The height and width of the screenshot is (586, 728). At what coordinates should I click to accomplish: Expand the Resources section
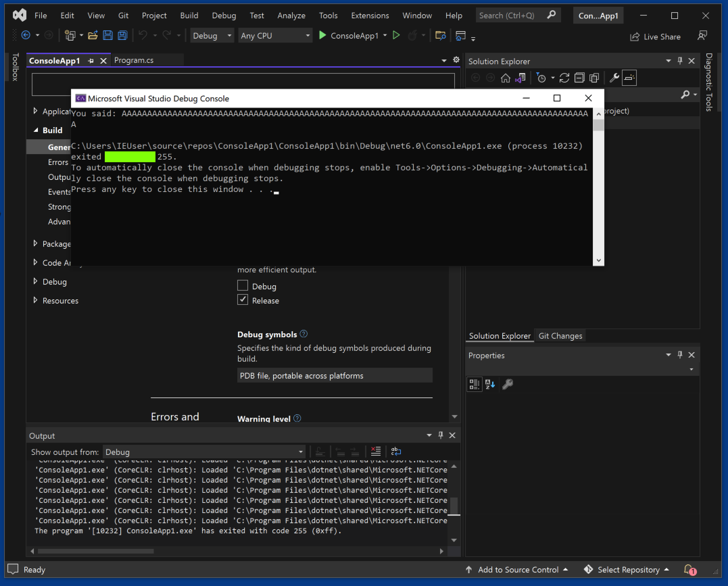(35, 300)
